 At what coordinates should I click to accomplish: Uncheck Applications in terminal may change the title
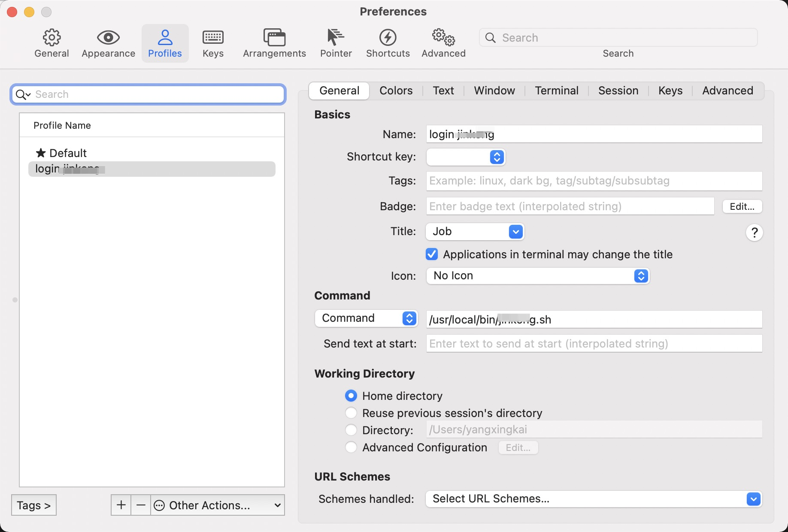pos(431,254)
